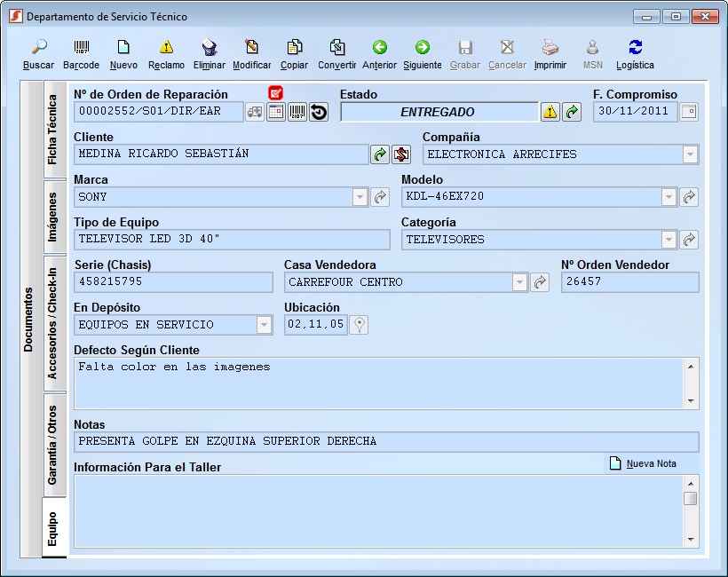The height and width of the screenshot is (577, 728).
Task: Expand the Compañía dropdown
Action: 689,154
